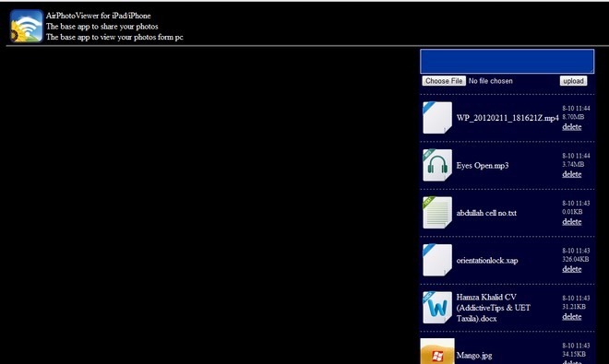Click the AirPhotoViewer app logo icon

(x=27, y=26)
